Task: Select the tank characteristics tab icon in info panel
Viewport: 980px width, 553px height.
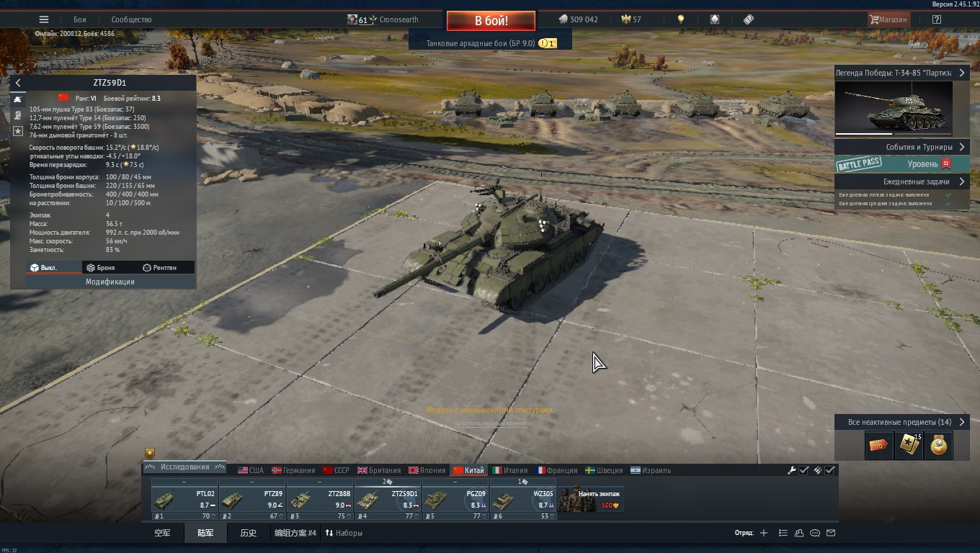Action: [18, 99]
